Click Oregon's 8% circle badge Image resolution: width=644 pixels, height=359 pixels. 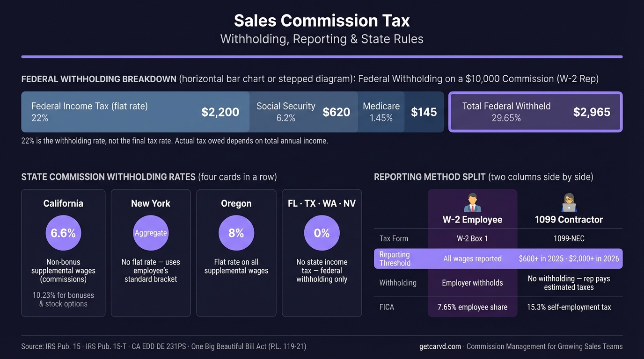[x=236, y=233]
